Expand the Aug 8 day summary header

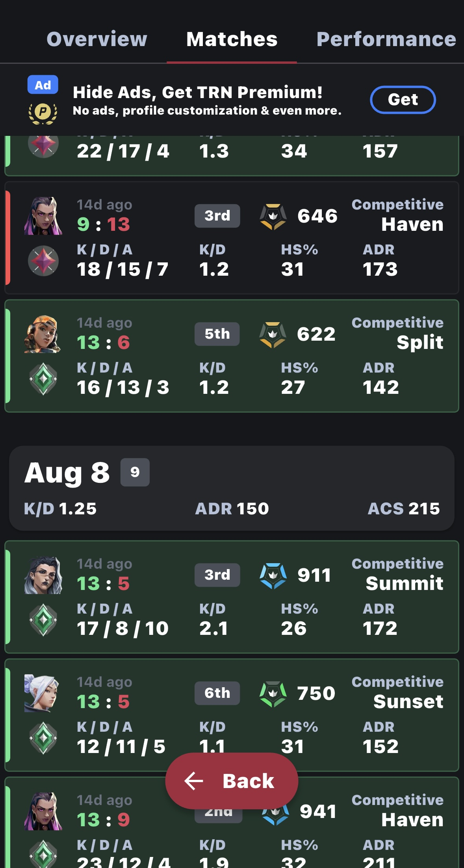[x=232, y=488]
